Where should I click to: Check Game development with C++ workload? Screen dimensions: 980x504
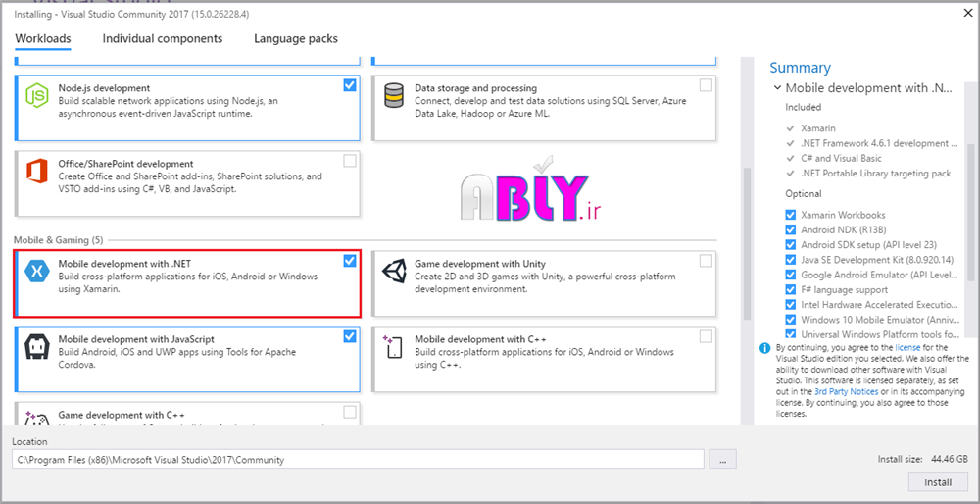click(x=350, y=413)
